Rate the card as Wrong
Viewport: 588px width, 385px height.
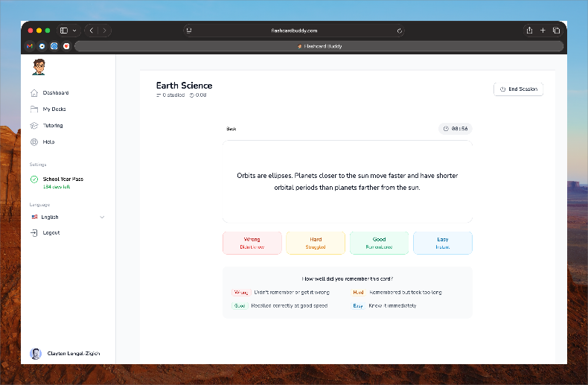click(x=252, y=243)
